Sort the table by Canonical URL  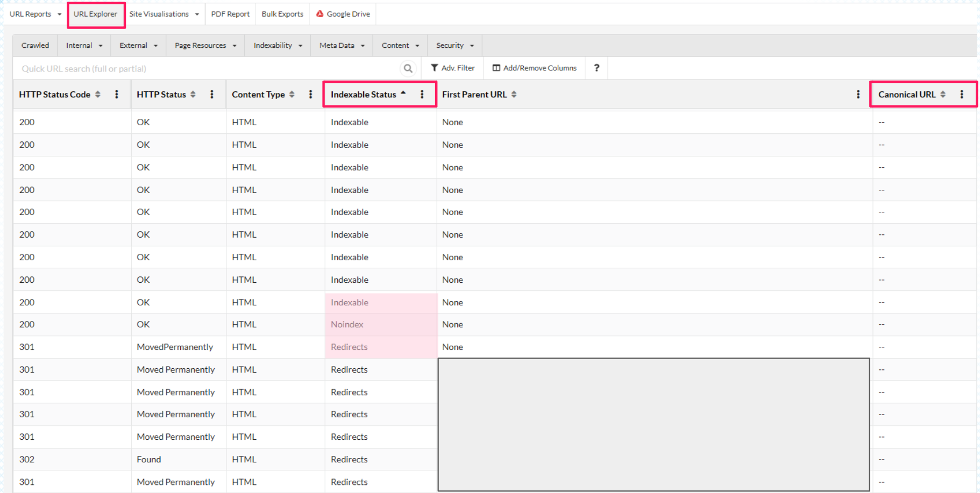pyautogui.click(x=943, y=94)
